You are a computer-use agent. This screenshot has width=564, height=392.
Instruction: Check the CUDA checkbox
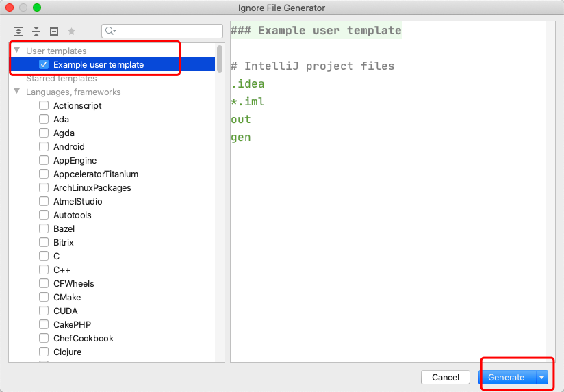44,311
